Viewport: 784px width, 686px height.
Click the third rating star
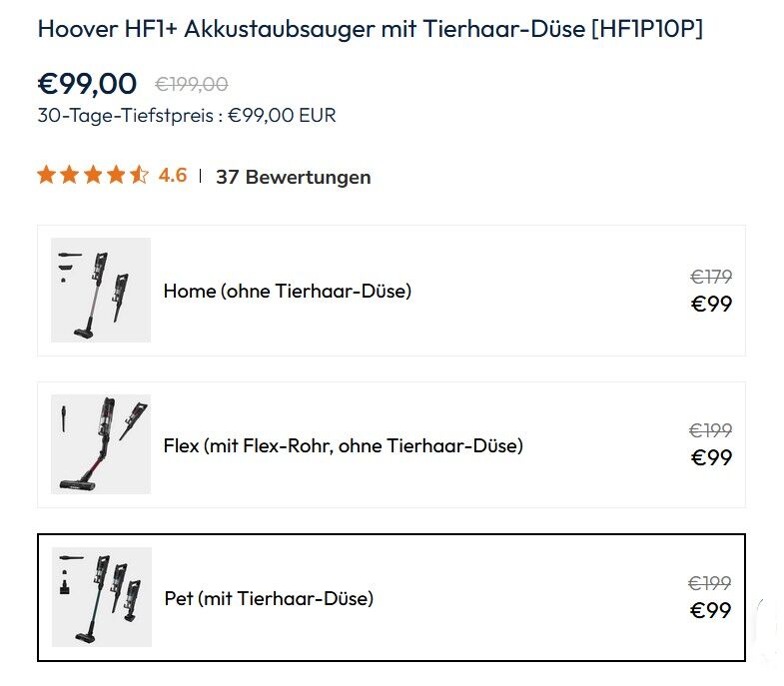click(93, 176)
